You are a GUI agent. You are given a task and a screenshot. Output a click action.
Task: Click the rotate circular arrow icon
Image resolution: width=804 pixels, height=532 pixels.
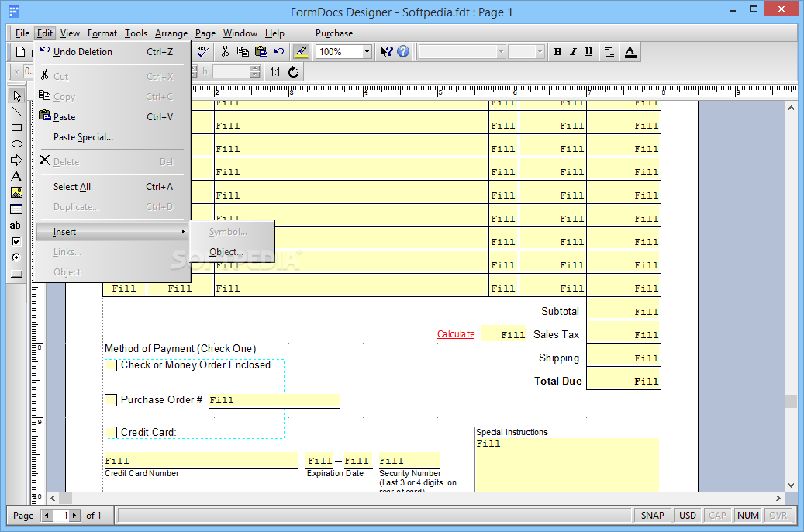point(293,72)
